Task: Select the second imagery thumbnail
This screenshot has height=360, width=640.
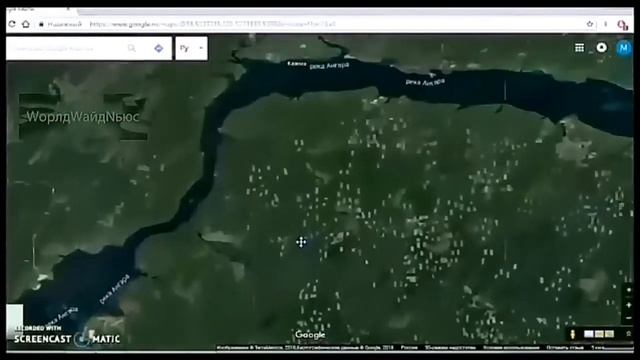Action: point(599,334)
